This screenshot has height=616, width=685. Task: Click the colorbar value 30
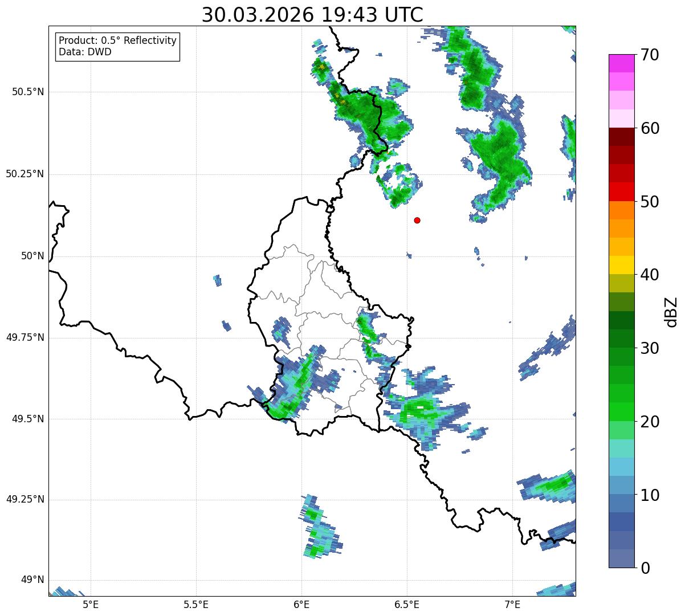(x=650, y=348)
